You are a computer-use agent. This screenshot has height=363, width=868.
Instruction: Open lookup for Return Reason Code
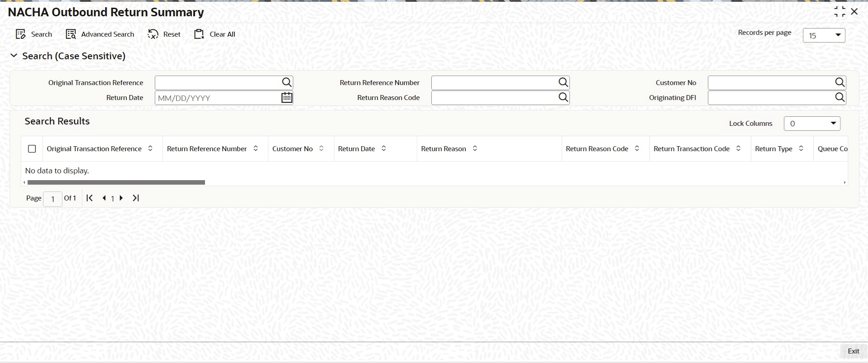563,97
